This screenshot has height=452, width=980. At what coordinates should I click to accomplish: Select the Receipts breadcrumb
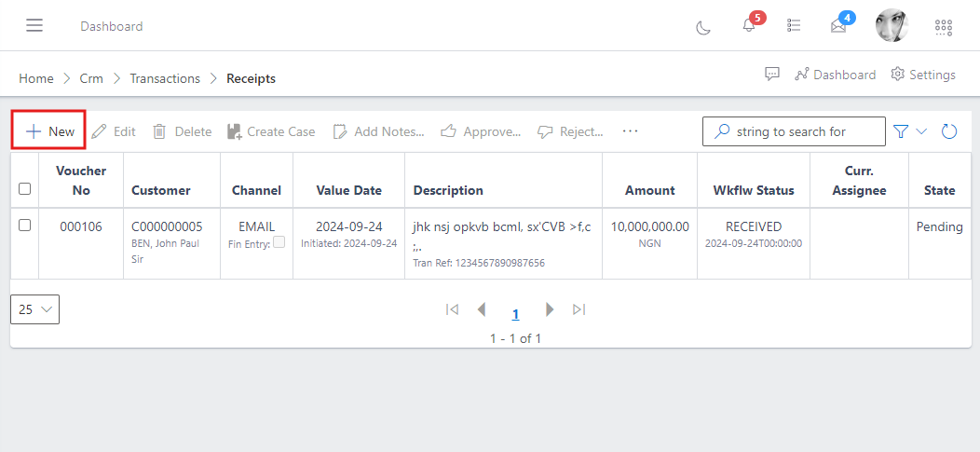tap(251, 78)
